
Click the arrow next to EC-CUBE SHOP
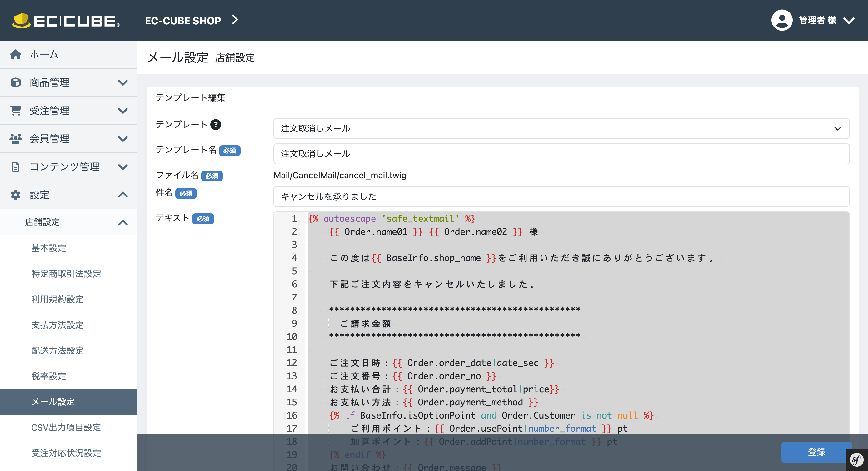pyautogui.click(x=235, y=20)
